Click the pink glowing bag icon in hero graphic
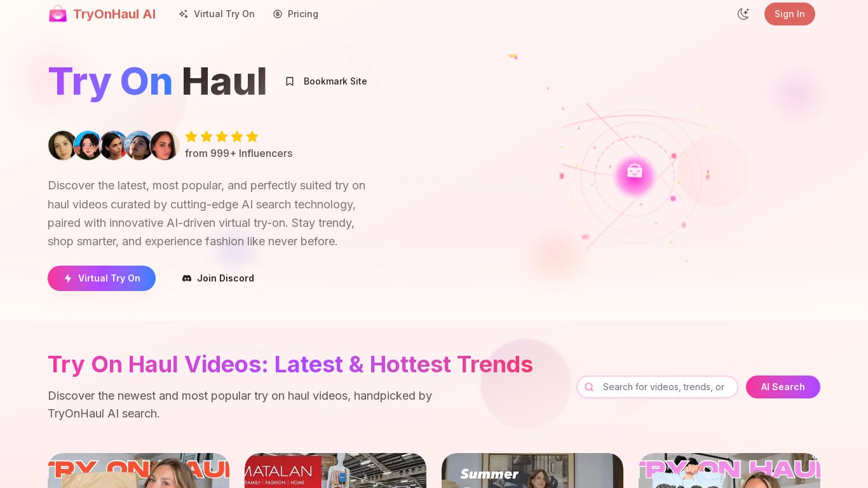 click(x=635, y=171)
